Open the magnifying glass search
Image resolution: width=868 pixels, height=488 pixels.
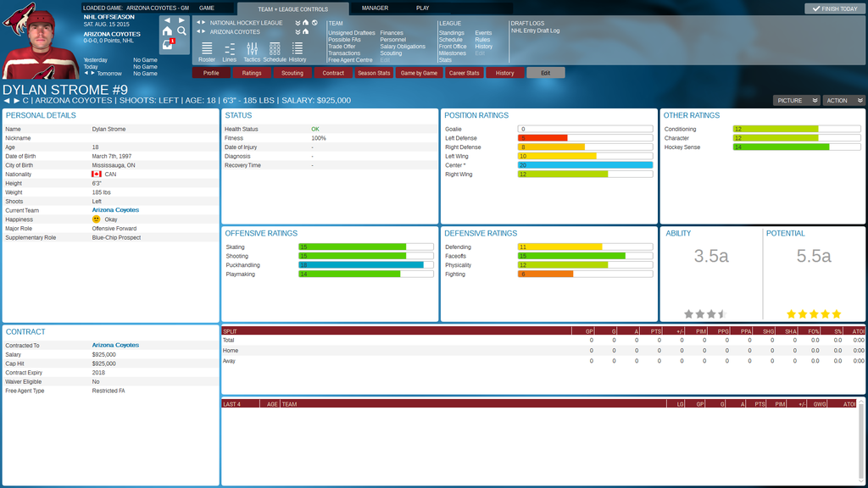[181, 31]
